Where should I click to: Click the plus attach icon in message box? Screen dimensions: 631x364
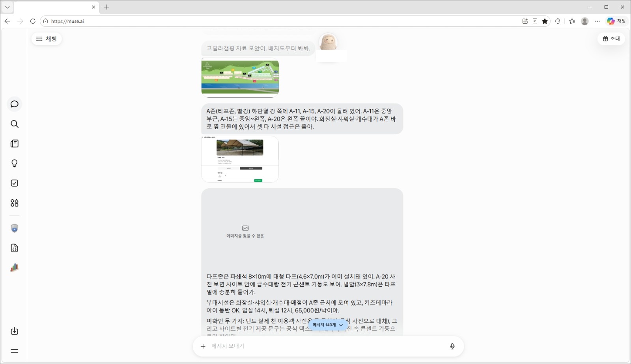tap(203, 346)
